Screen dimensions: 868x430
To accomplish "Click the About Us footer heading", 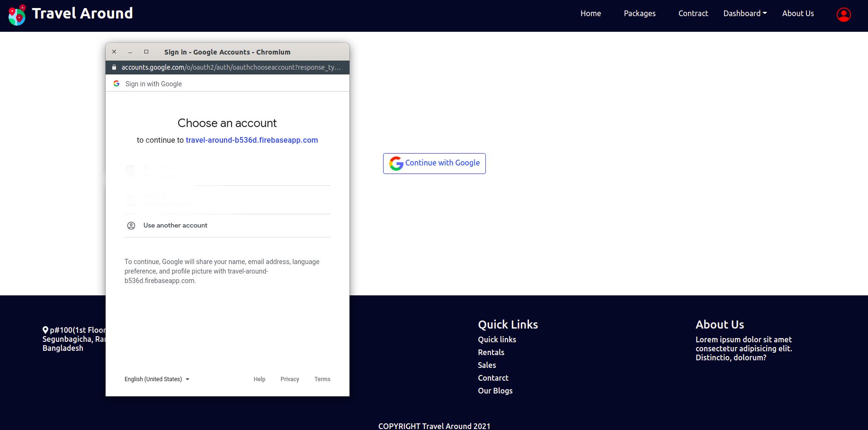I will [720, 324].
